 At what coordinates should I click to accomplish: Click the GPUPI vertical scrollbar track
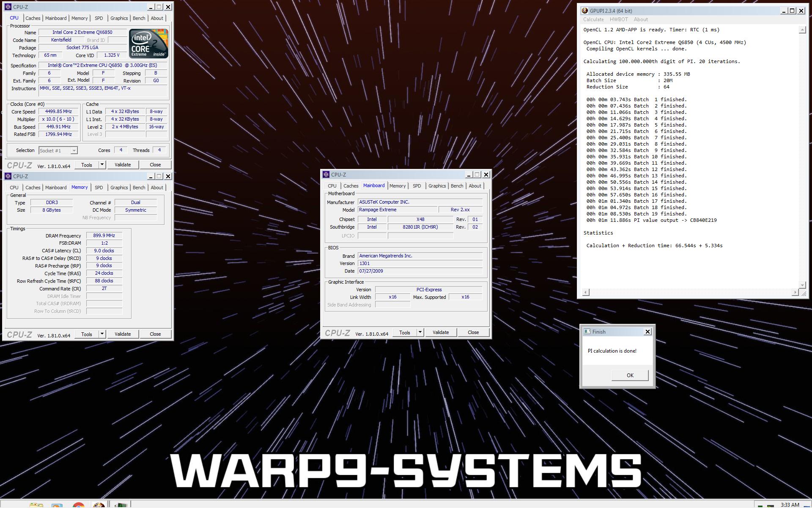802,157
